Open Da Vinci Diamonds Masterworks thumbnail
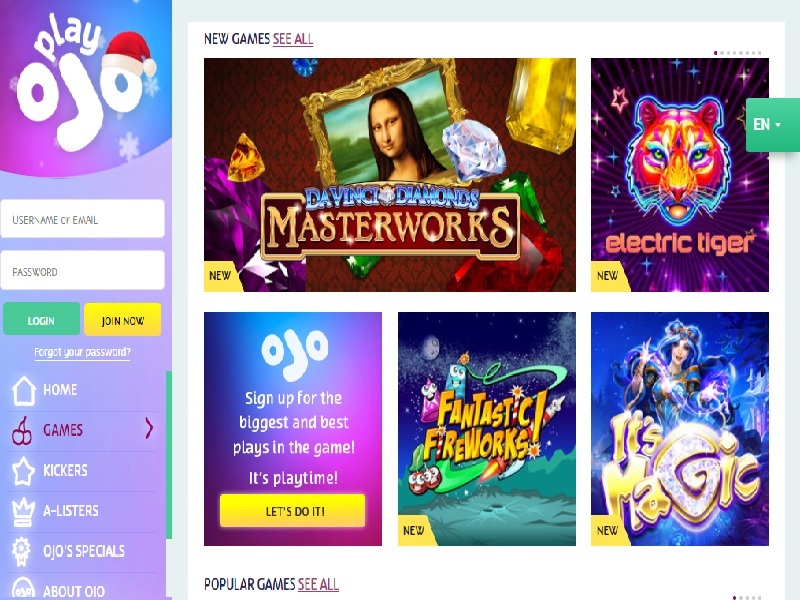The image size is (800, 600). (390, 175)
